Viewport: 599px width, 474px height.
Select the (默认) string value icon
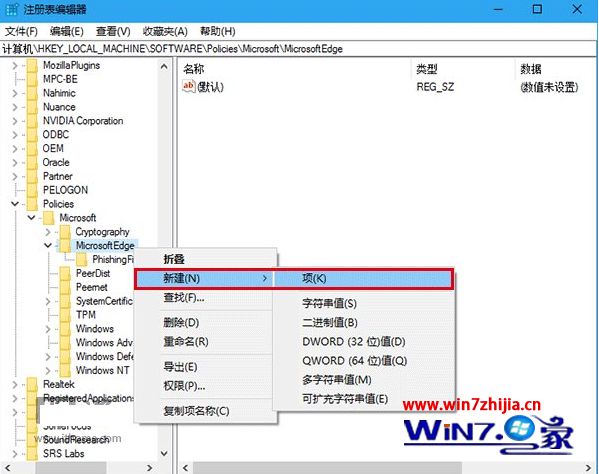pyautogui.click(x=188, y=87)
